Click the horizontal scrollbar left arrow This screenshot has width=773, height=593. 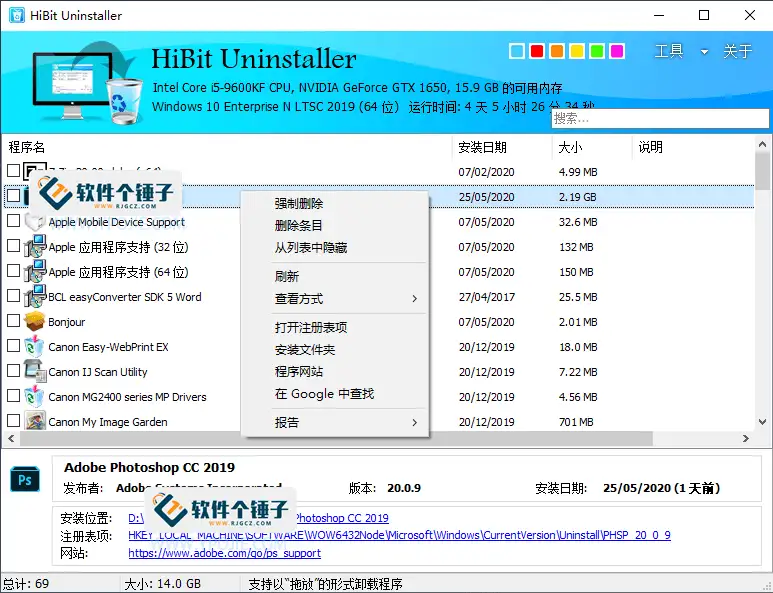point(11,438)
